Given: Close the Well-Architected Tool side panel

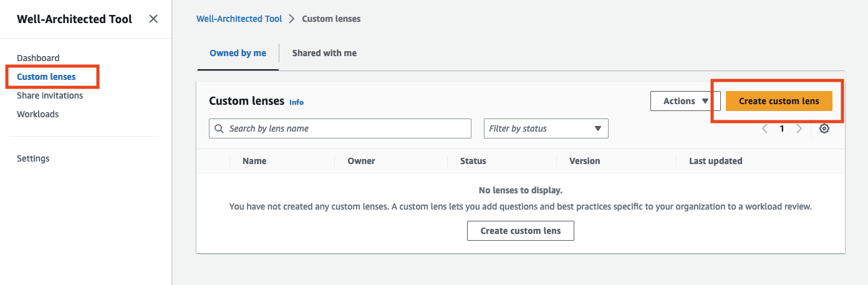Looking at the screenshot, I should (153, 19).
